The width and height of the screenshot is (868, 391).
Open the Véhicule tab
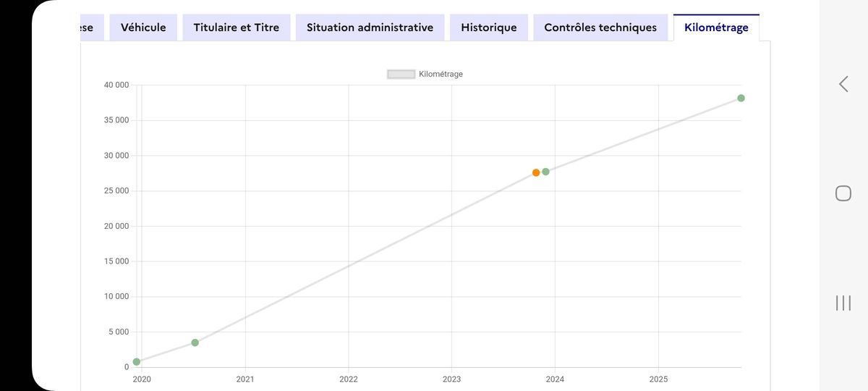(143, 28)
